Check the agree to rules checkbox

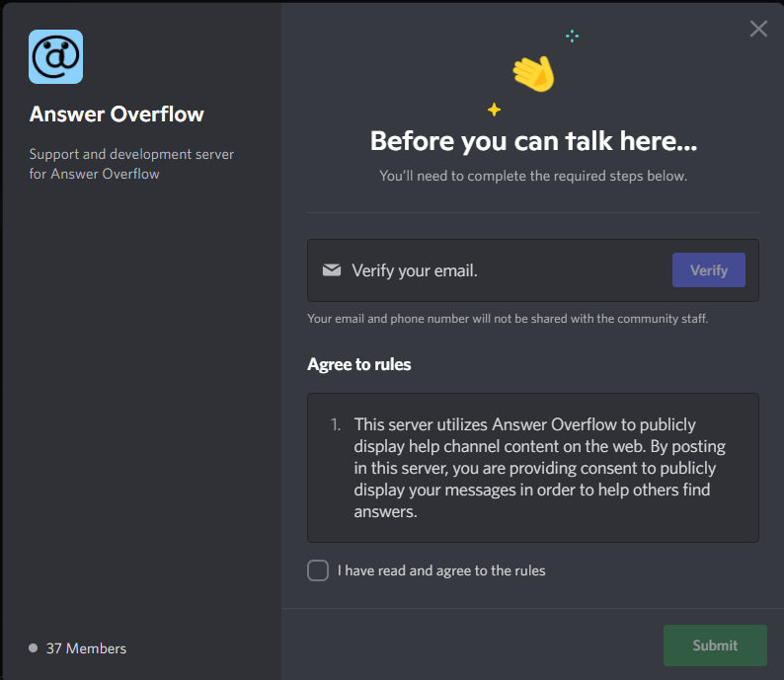click(x=318, y=570)
